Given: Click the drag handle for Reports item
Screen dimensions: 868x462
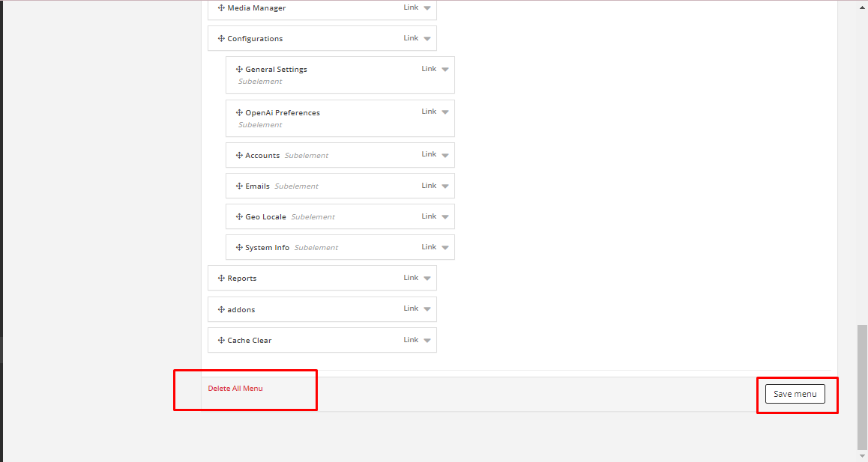Looking at the screenshot, I should point(221,279).
